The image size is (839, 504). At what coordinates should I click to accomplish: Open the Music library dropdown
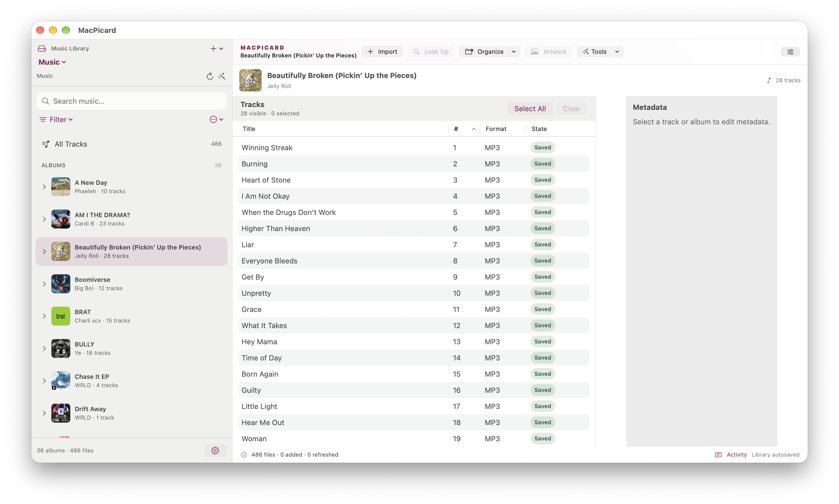pyautogui.click(x=52, y=62)
